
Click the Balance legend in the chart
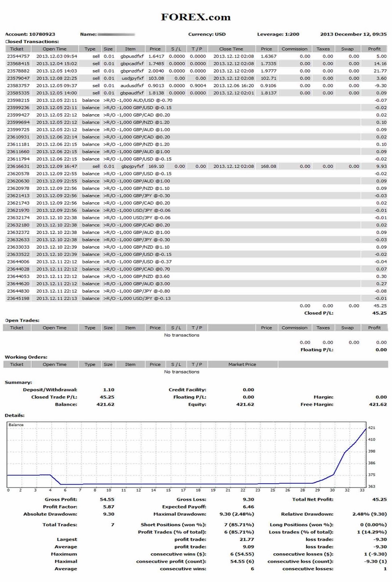[x=16, y=424]
